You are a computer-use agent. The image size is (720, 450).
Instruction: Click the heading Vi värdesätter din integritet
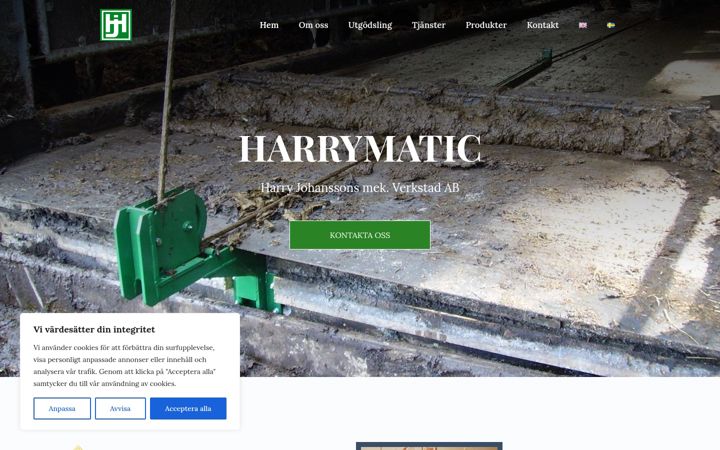[94, 329]
